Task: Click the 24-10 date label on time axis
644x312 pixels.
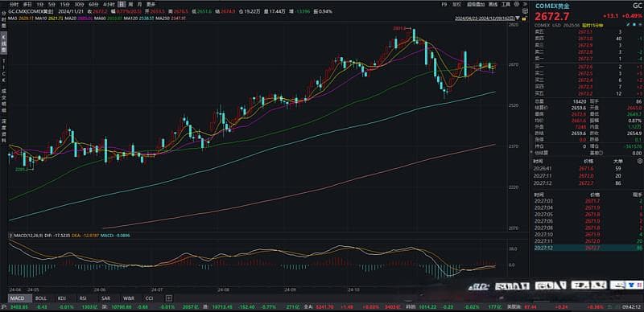Action: coord(353,289)
